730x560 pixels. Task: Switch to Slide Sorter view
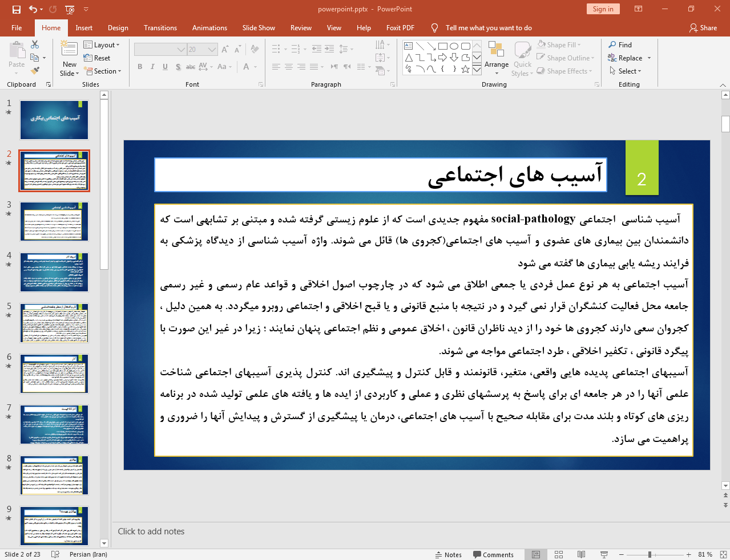click(x=559, y=554)
